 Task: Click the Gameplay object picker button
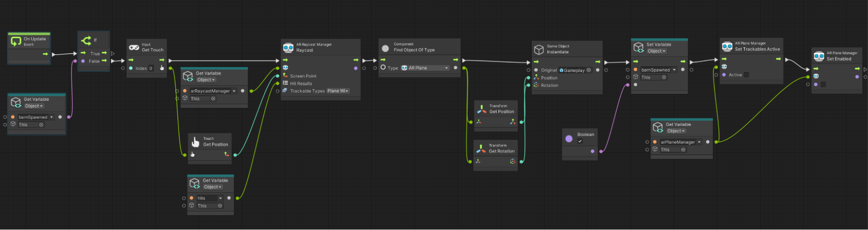[x=589, y=70]
